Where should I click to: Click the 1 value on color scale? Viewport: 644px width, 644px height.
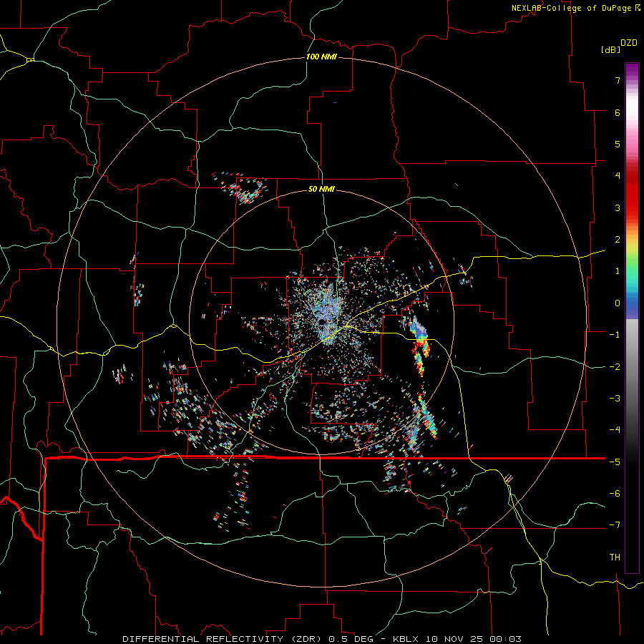618,271
